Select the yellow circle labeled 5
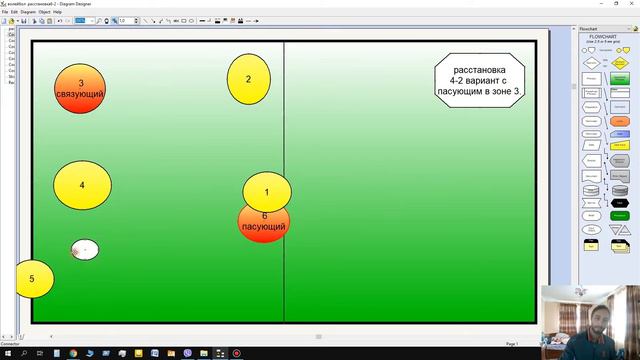 35,279
